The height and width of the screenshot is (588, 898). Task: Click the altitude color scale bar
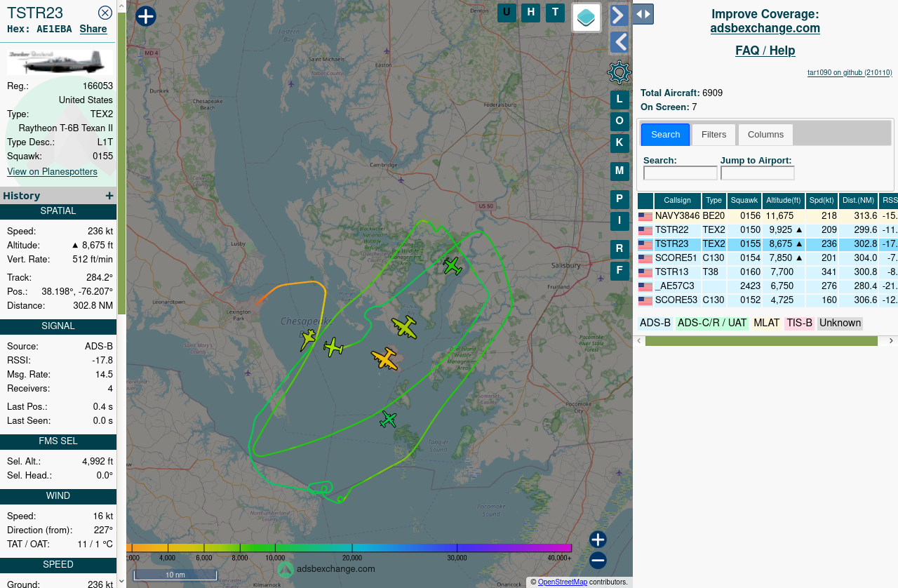click(x=349, y=548)
